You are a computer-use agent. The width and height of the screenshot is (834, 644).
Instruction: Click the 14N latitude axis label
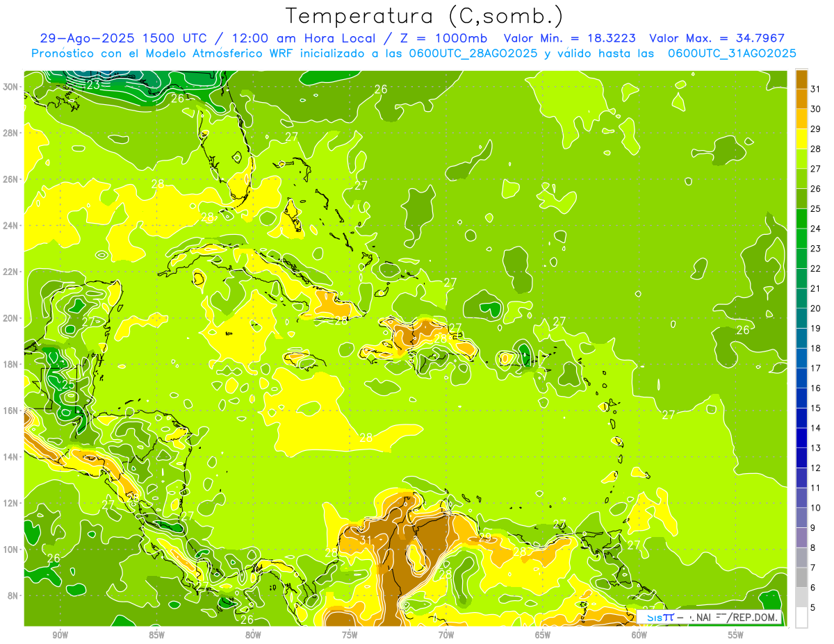pos(11,456)
